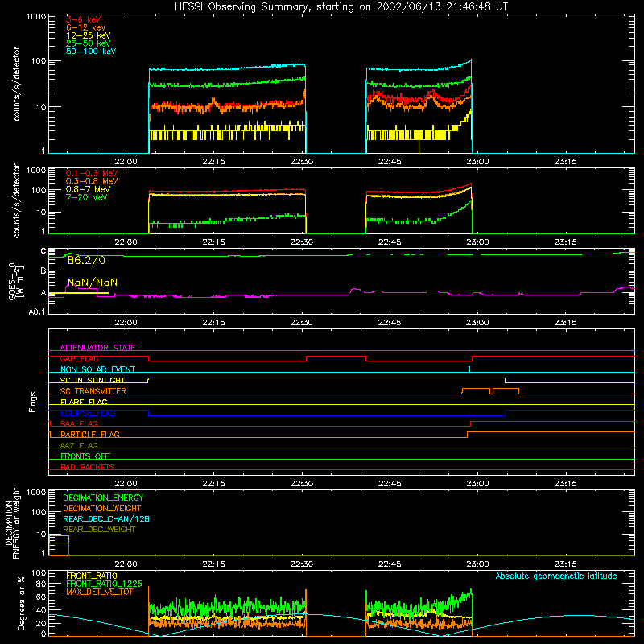Select the 50-100 keV legend label
644x644 pixels.
click(x=91, y=52)
